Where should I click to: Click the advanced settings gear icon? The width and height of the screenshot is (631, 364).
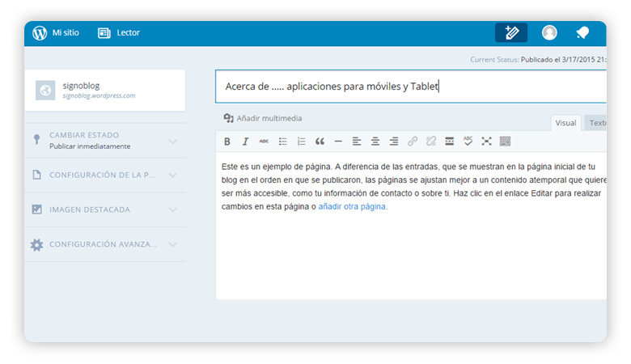pyautogui.click(x=36, y=244)
